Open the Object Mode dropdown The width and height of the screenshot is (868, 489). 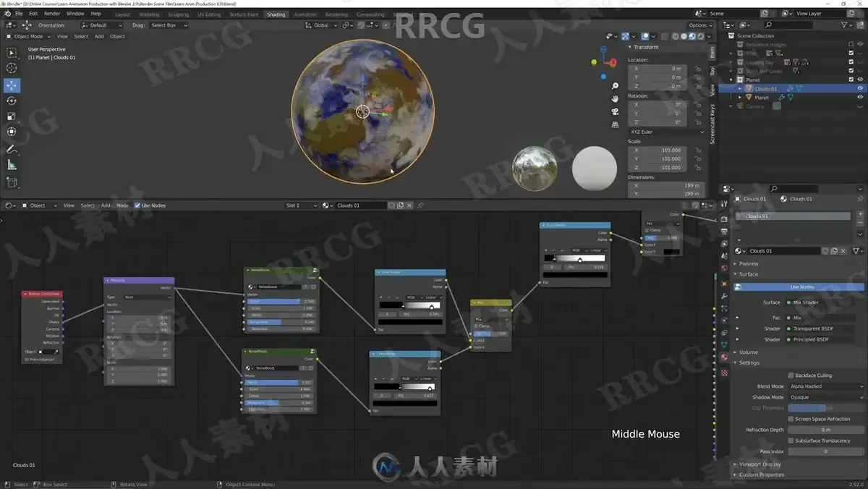click(28, 36)
